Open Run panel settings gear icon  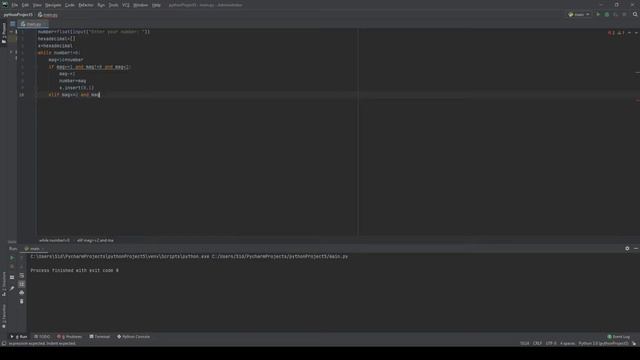[627, 249]
